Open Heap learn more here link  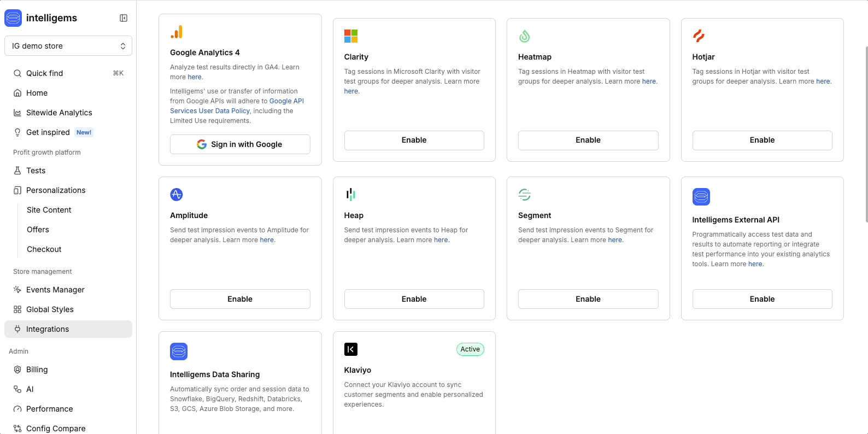click(441, 240)
